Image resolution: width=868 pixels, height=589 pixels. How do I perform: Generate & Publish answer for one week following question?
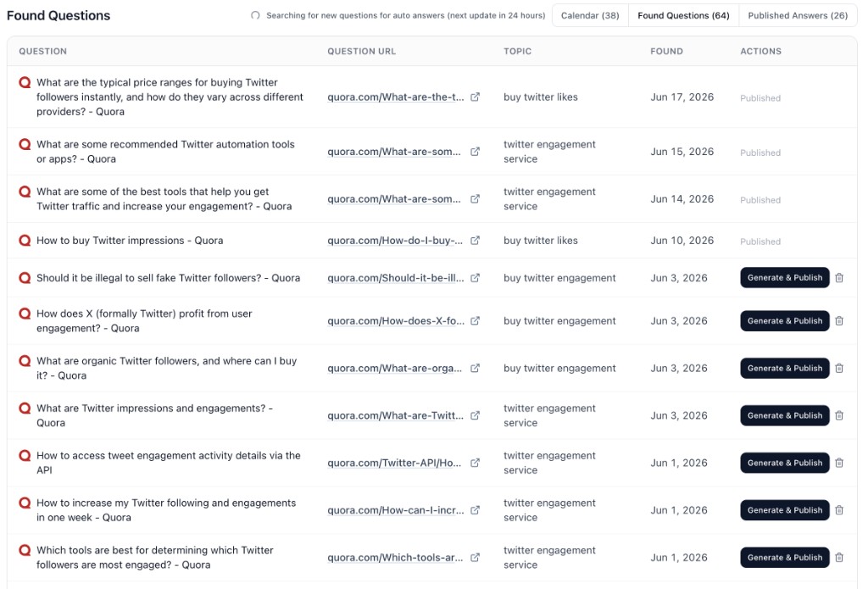click(x=784, y=510)
